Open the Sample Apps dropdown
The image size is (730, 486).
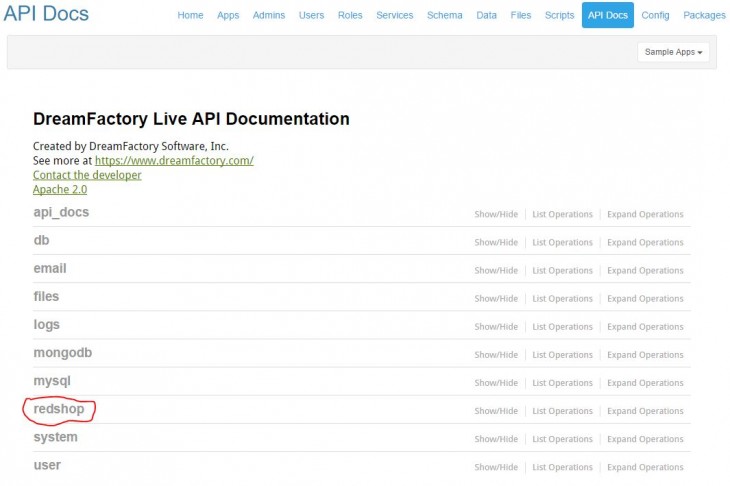pyautogui.click(x=673, y=52)
